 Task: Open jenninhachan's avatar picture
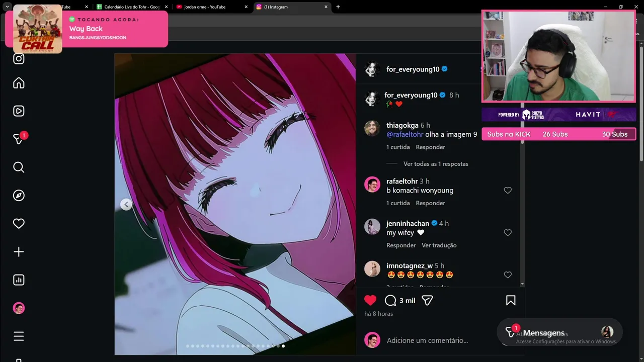pos(372,227)
